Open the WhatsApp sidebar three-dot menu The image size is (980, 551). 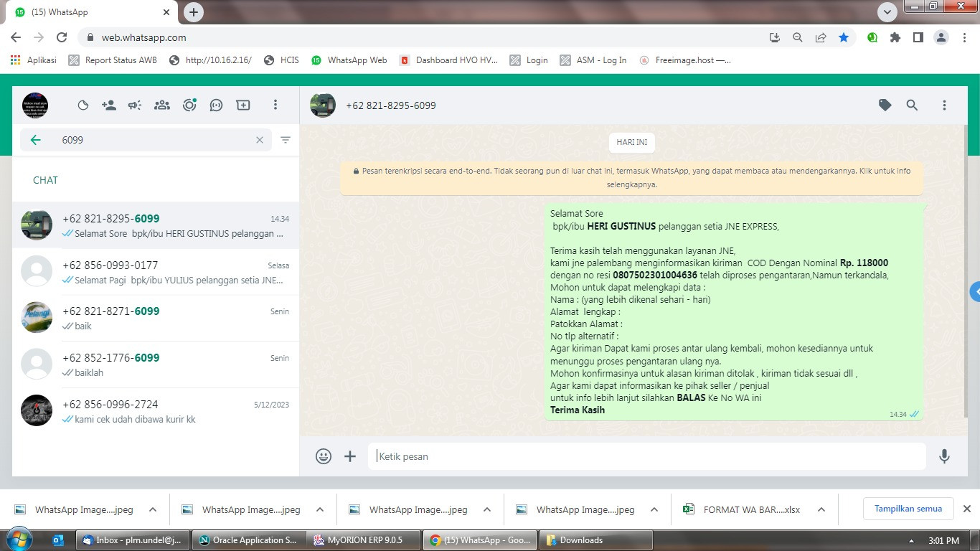tap(275, 105)
